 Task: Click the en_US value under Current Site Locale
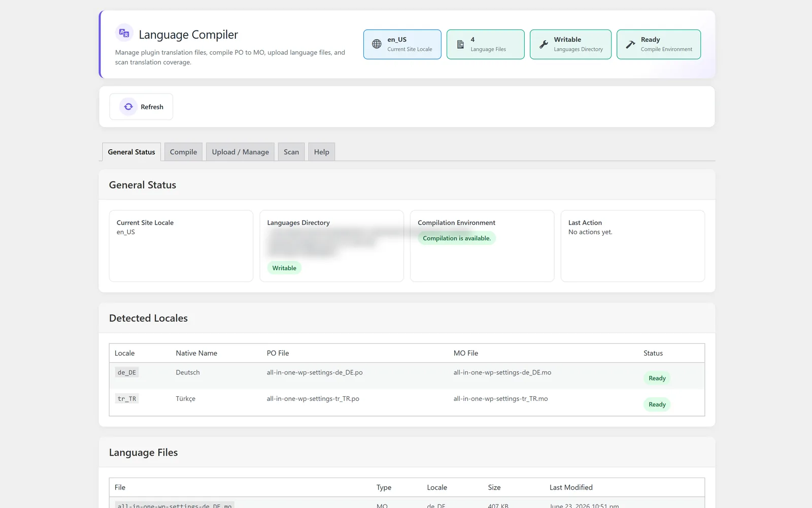point(126,232)
